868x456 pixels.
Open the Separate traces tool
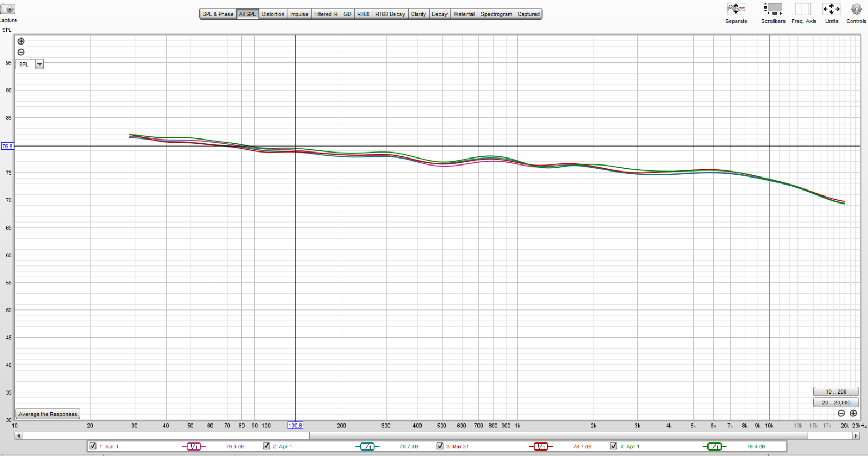click(x=736, y=9)
